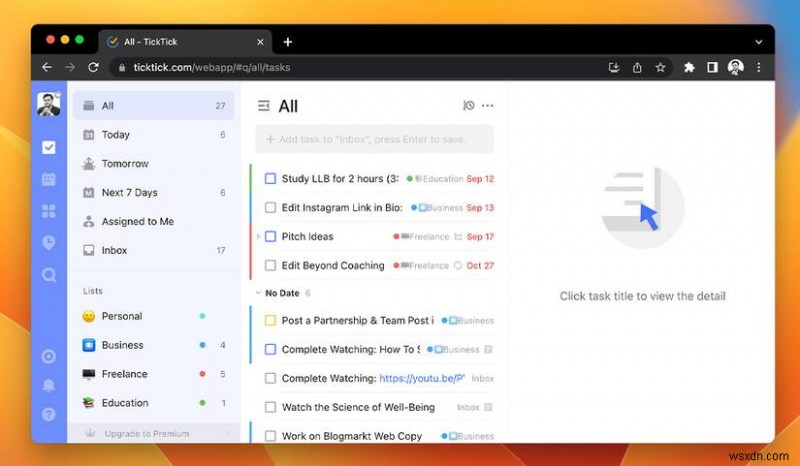Bookmark this page with the star icon
The width and height of the screenshot is (800, 466).
tap(660, 67)
